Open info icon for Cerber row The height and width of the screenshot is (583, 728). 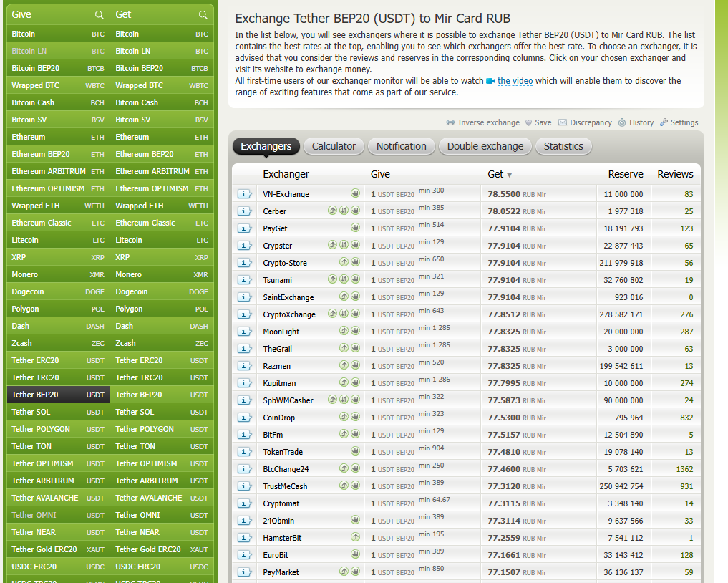[x=244, y=211]
